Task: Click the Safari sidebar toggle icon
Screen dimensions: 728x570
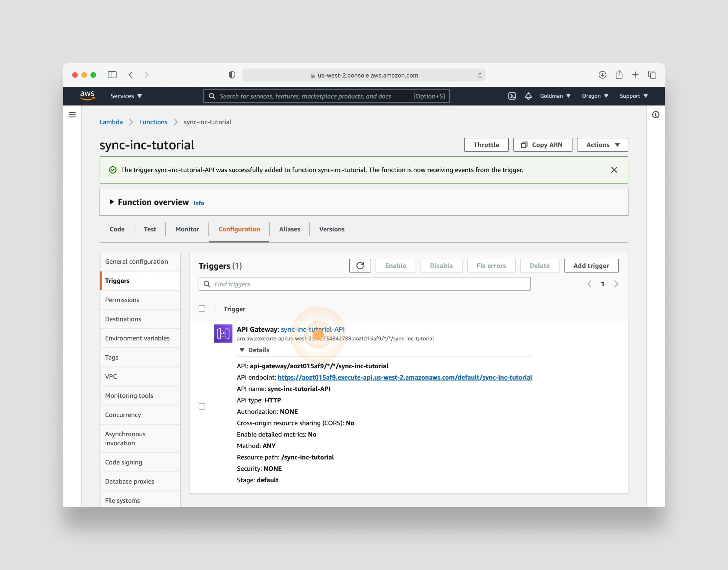Action: pos(112,75)
